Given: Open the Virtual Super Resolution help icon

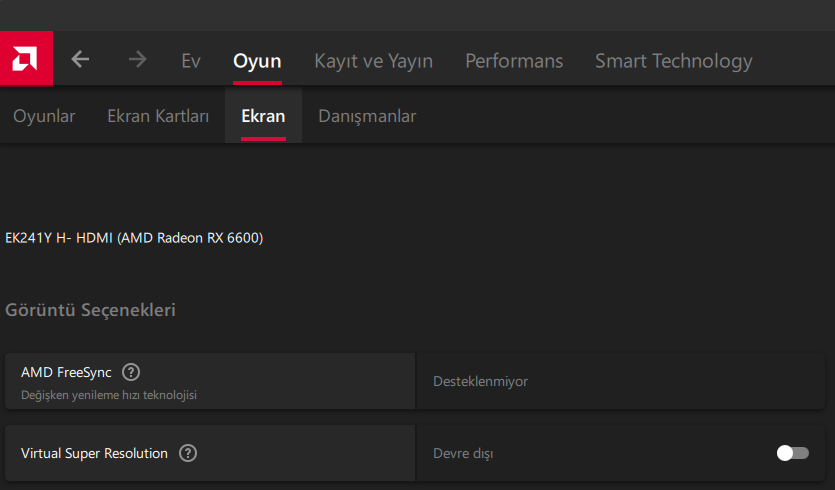Looking at the screenshot, I should click(x=188, y=453).
